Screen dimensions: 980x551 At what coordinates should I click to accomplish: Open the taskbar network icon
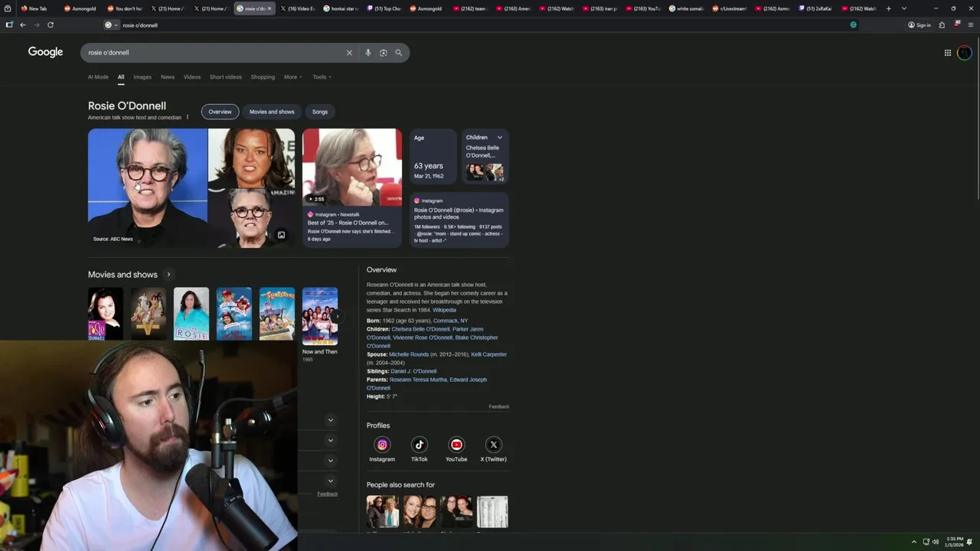coord(926,542)
